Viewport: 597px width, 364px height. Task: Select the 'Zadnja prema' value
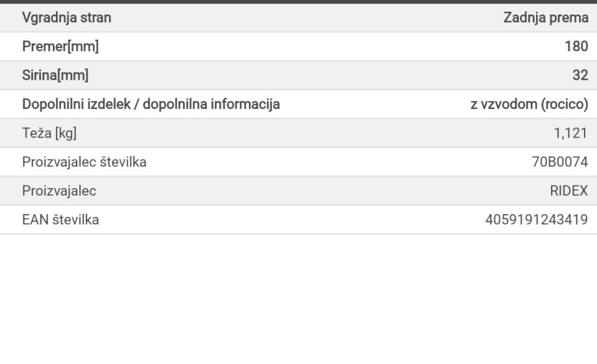click(x=545, y=18)
